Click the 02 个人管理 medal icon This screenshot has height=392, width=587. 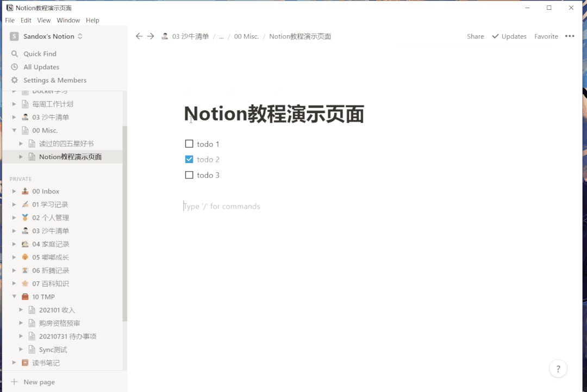(x=25, y=217)
